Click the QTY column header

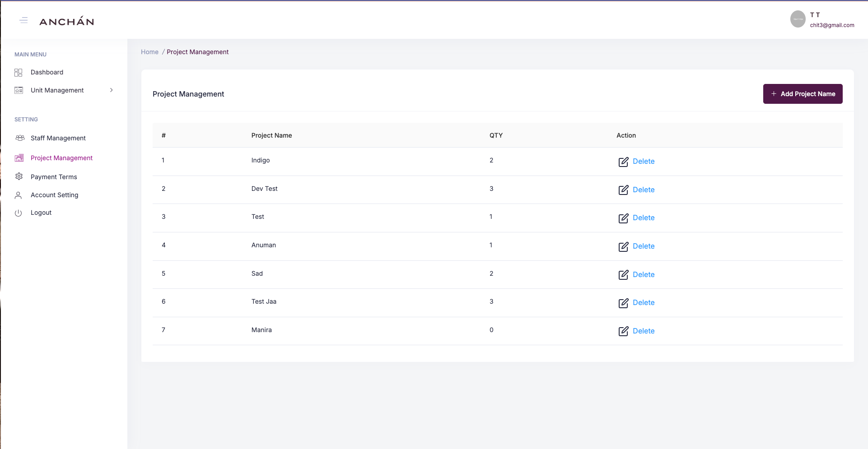pyautogui.click(x=496, y=135)
